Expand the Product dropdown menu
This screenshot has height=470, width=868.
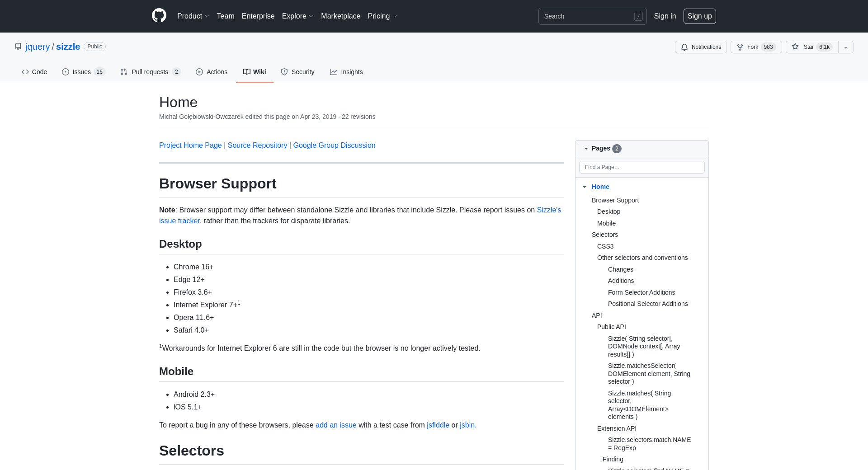(193, 16)
